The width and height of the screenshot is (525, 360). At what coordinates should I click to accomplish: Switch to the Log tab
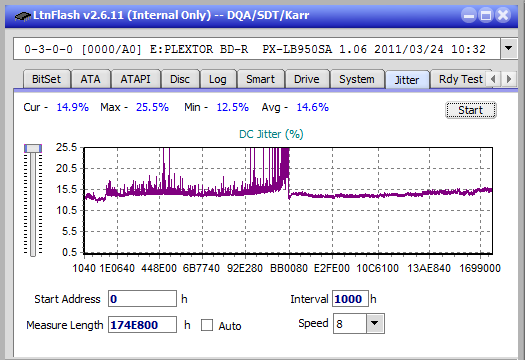pyautogui.click(x=218, y=79)
